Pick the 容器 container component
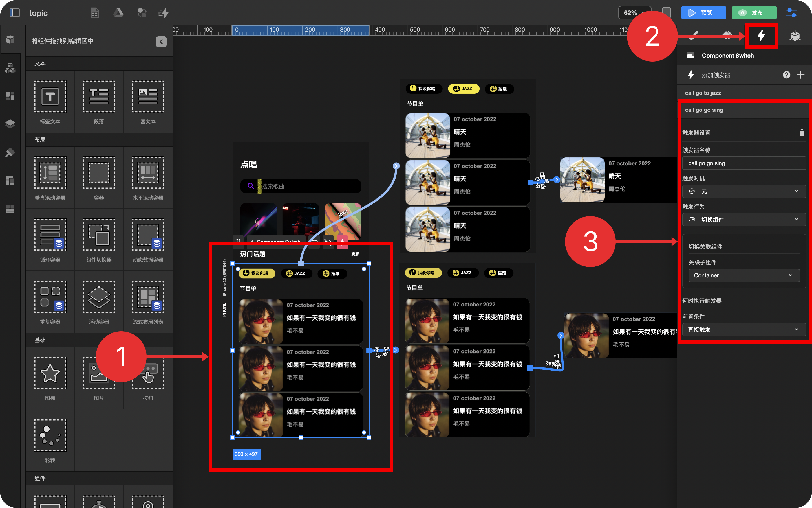Screen dimensions: 812x508 [99, 178]
